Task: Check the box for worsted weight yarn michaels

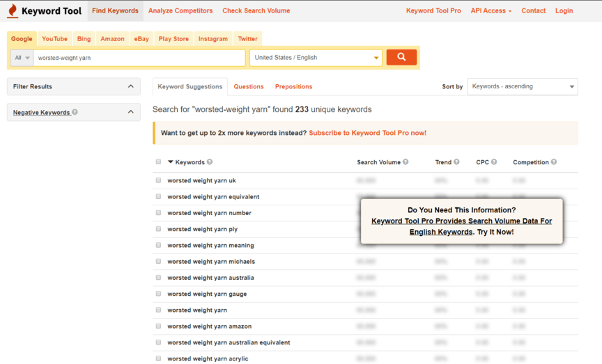Action: click(158, 261)
